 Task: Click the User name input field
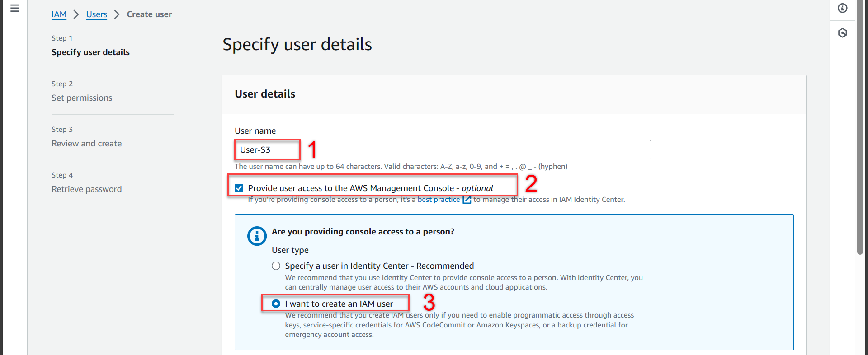[x=443, y=149]
